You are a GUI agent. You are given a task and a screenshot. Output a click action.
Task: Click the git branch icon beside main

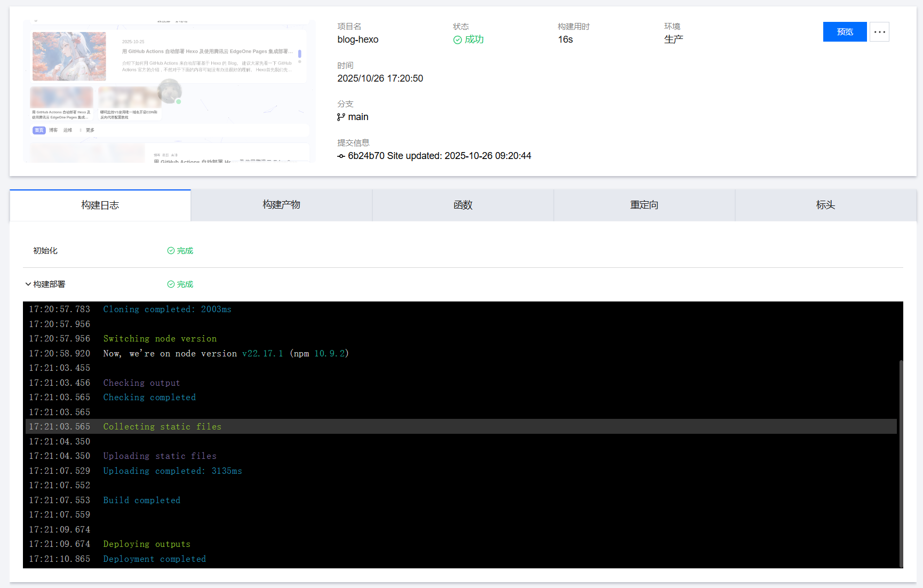(x=341, y=117)
